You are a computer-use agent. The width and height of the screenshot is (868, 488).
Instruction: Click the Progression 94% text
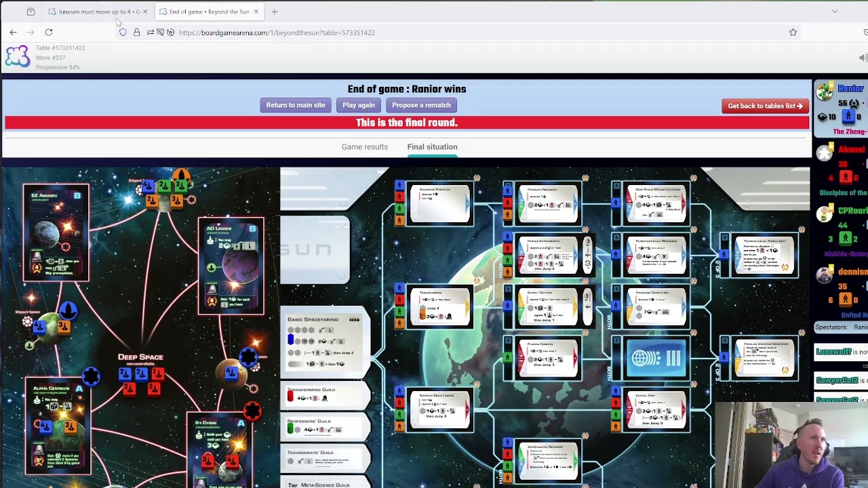(x=58, y=67)
